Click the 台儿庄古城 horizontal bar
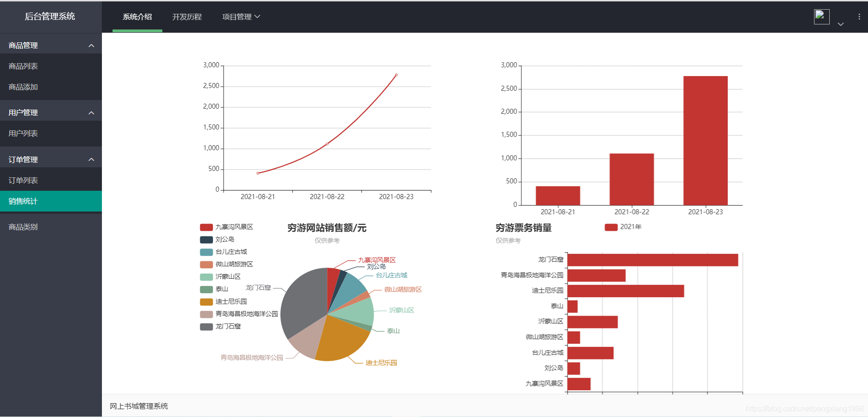The image size is (868, 417). coord(591,353)
